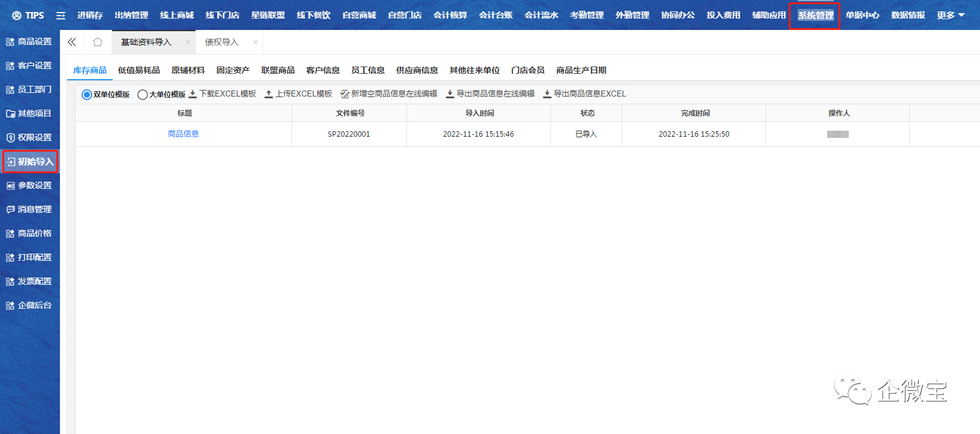Click 下载EXCEL模板 download icon button
Viewport: 980px width, 434px height.
pyautogui.click(x=222, y=94)
